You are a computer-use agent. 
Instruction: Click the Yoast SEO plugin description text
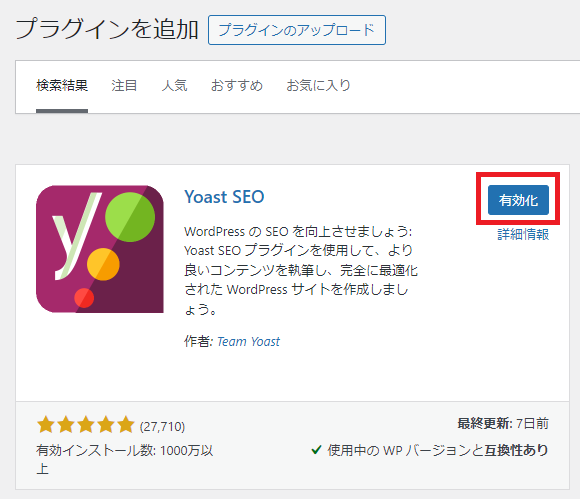301,270
